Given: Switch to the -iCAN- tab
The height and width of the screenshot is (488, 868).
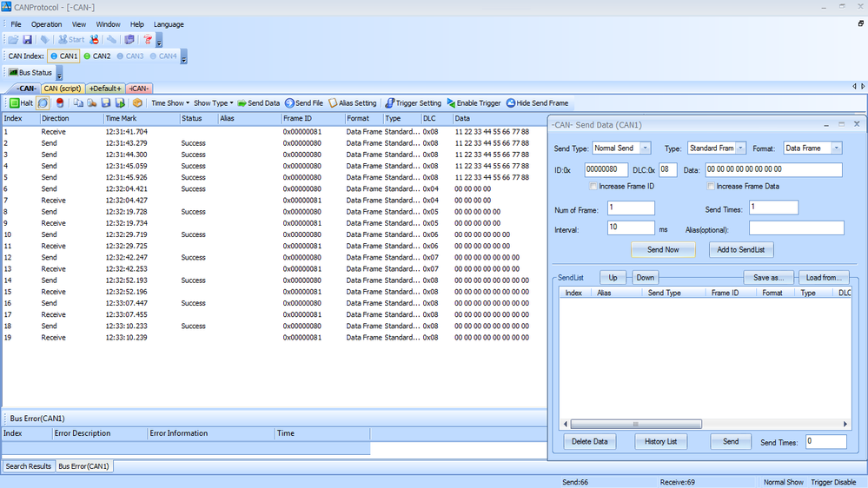Looking at the screenshot, I should point(139,89).
